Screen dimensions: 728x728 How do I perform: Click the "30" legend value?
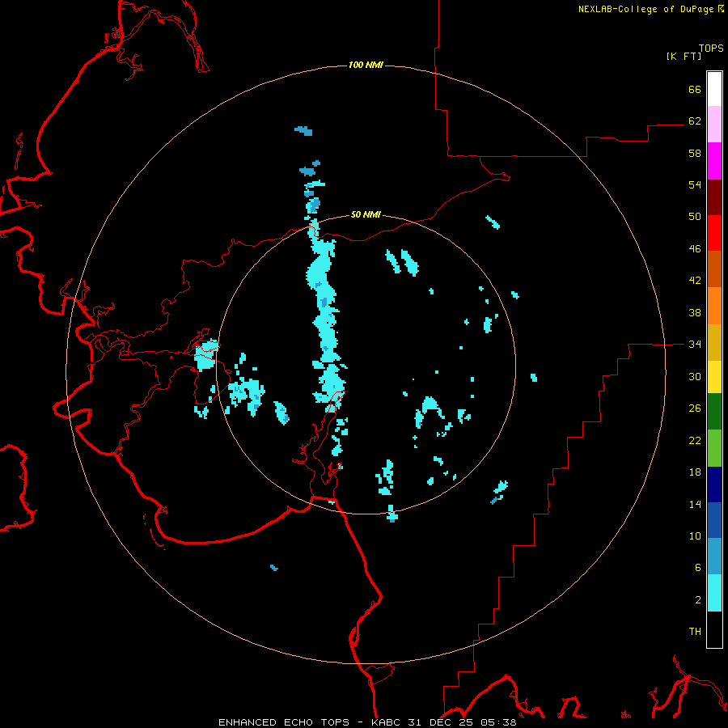click(695, 376)
